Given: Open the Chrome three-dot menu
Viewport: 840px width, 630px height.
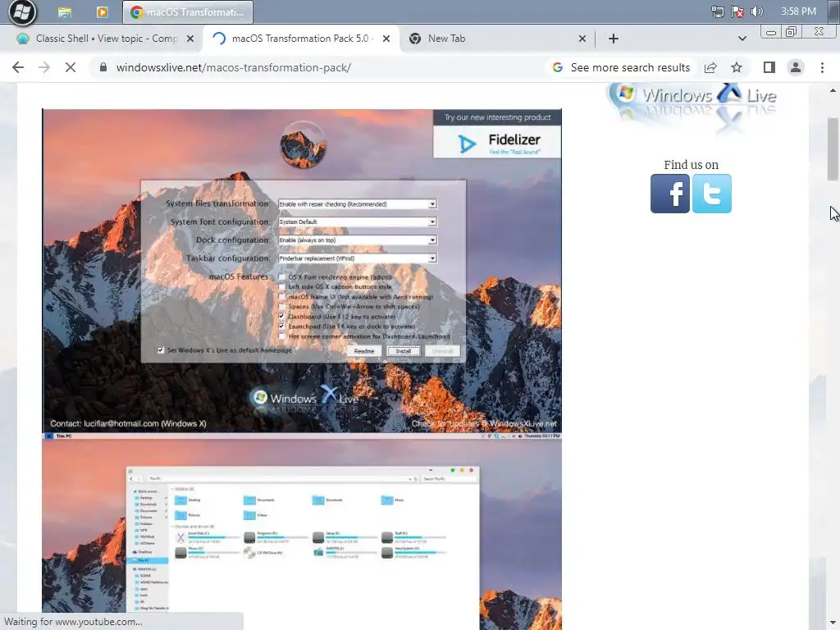Looking at the screenshot, I should tap(822, 67).
